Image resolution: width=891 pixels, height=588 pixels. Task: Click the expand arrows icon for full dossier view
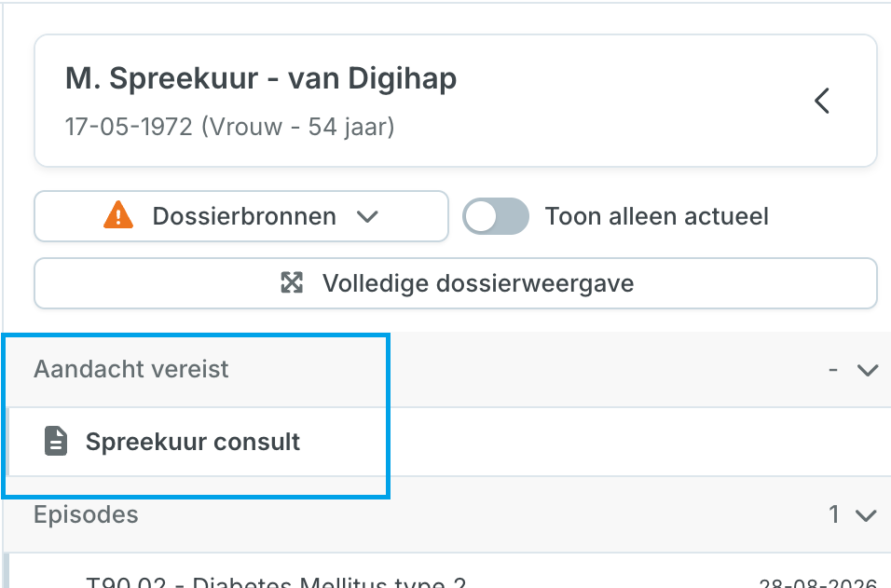coord(292,283)
